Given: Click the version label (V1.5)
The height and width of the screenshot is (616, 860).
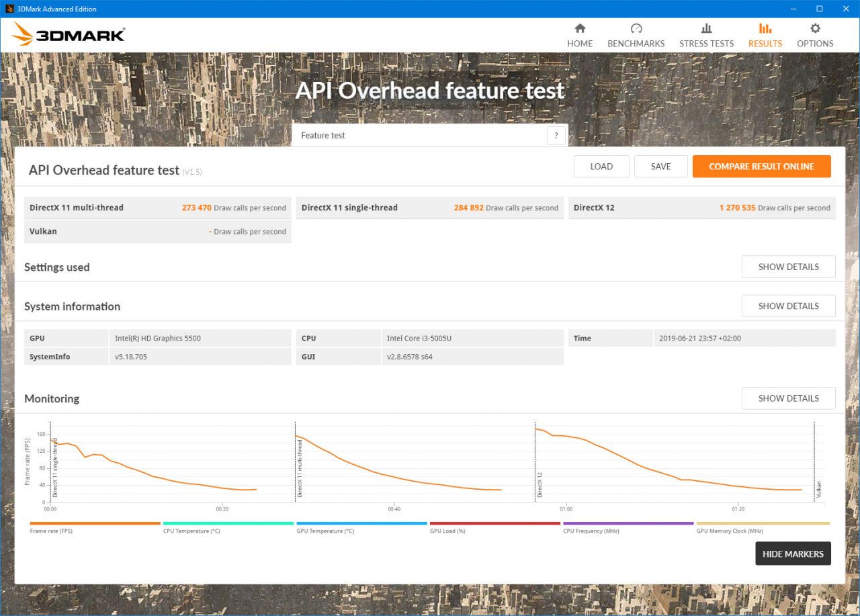Looking at the screenshot, I should pos(192,172).
